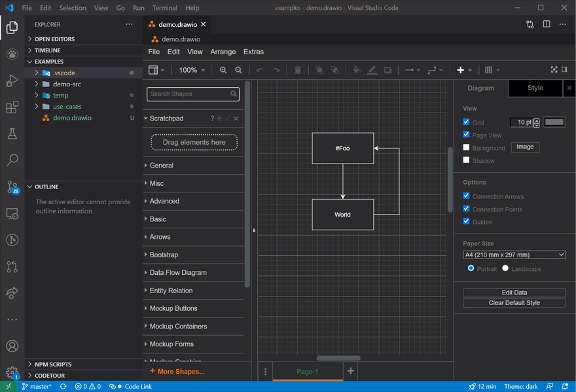Zoom out using the magnifier icon

click(x=239, y=69)
